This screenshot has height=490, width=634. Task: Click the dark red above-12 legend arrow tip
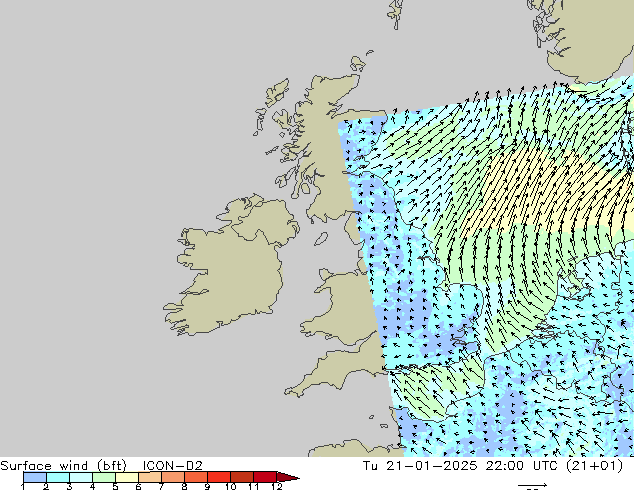(x=288, y=477)
